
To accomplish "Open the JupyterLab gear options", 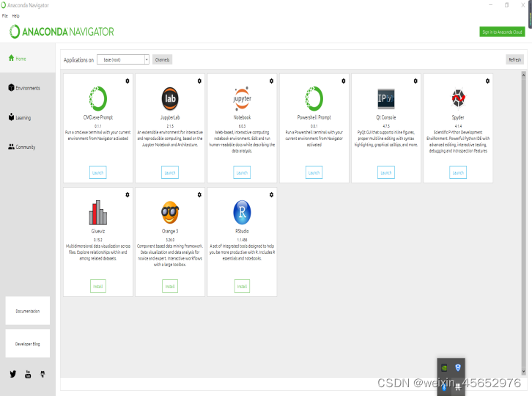I will coord(199,81).
